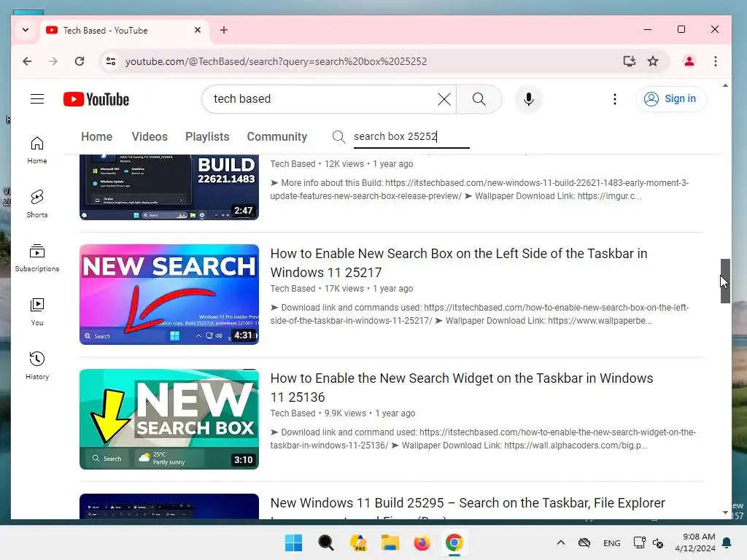Bookmark this tab with star
This screenshot has width=747, height=560.
[x=653, y=61]
